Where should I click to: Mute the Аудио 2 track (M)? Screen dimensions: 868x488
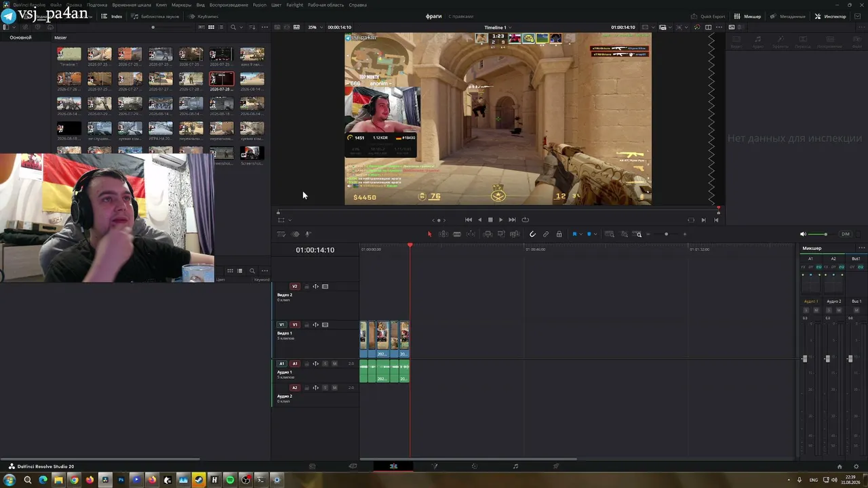[x=334, y=388]
